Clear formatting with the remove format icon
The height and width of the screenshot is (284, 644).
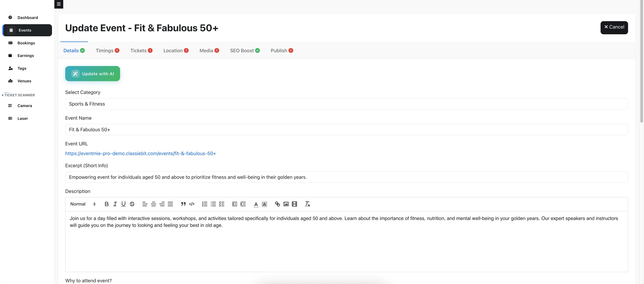(x=307, y=204)
